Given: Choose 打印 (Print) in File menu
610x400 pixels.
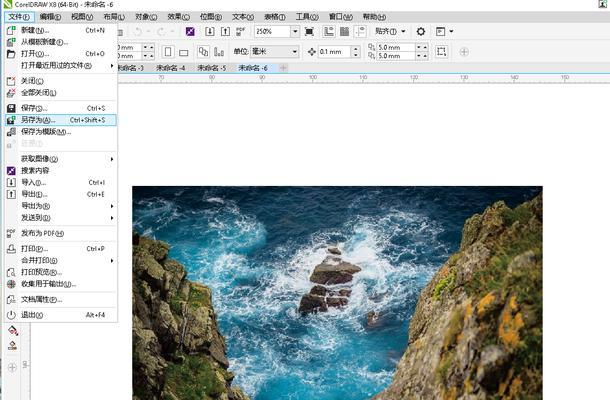Looking at the screenshot, I should (61, 249).
